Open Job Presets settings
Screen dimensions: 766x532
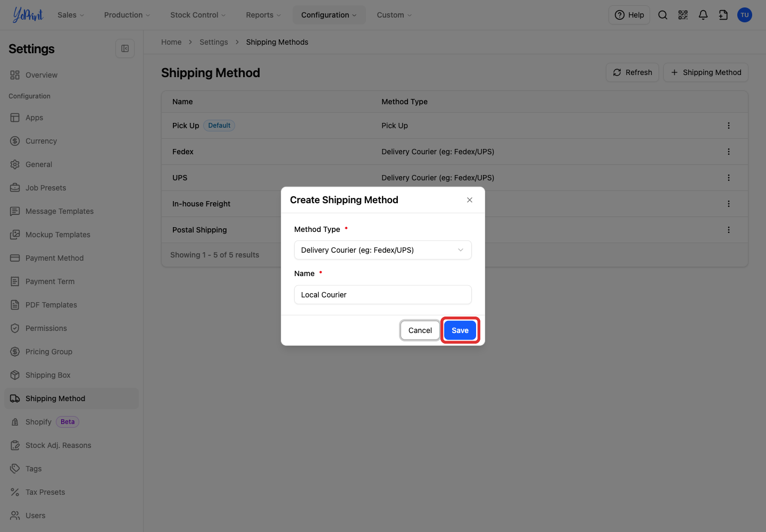click(x=71, y=188)
